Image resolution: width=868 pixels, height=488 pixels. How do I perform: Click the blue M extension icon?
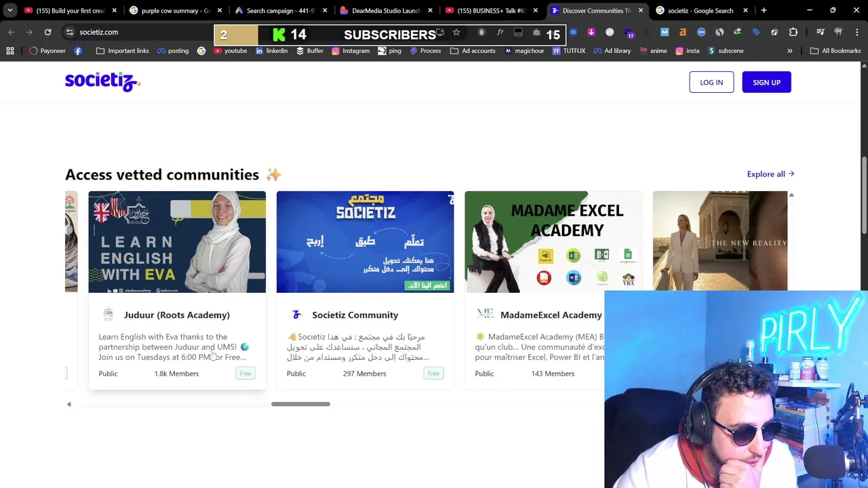click(x=665, y=32)
